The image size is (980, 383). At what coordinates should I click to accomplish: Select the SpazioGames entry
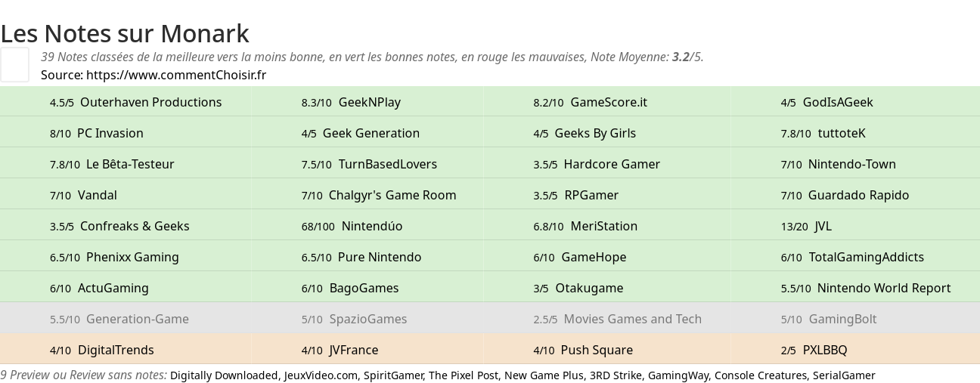tap(354, 319)
